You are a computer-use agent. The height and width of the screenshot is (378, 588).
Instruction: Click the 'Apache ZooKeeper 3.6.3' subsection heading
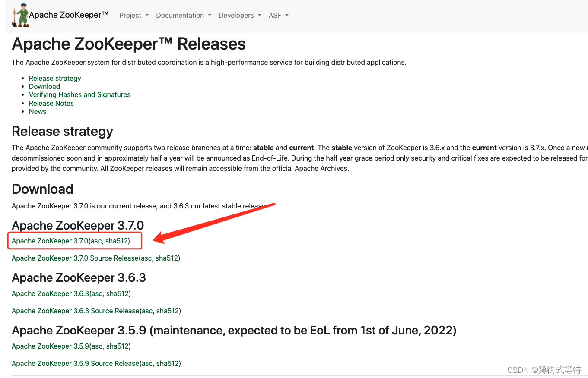pyautogui.click(x=79, y=278)
